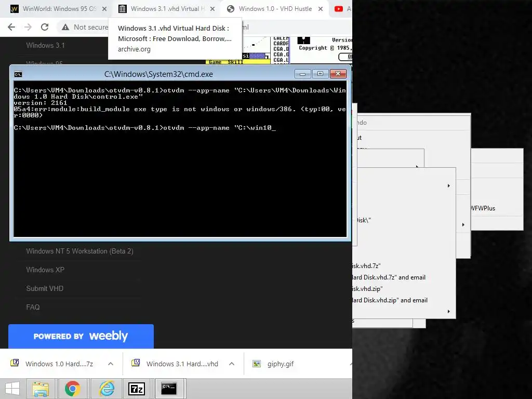Open the FAQ sidebar link
532x399 pixels.
[x=33, y=307]
